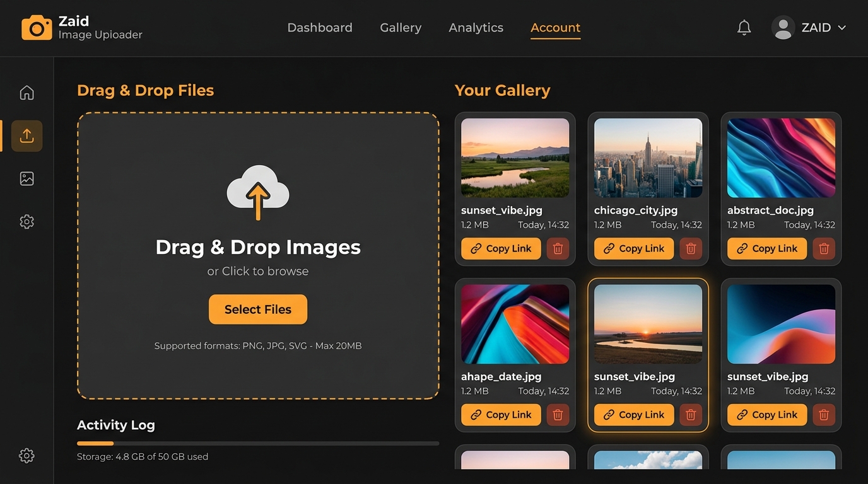This screenshot has width=868, height=484.
Task: Click trash icon on the blue wave sunset_vibe.jpg card
Action: pyautogui.click(x=824, y=415)
